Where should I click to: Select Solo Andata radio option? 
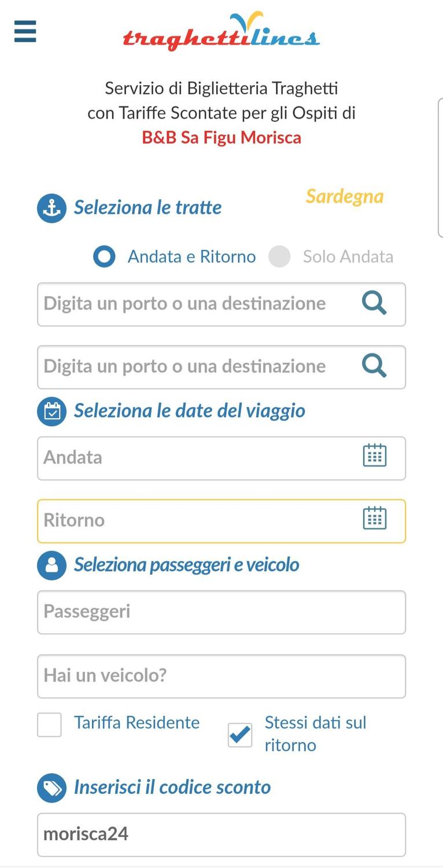(279, 257)
